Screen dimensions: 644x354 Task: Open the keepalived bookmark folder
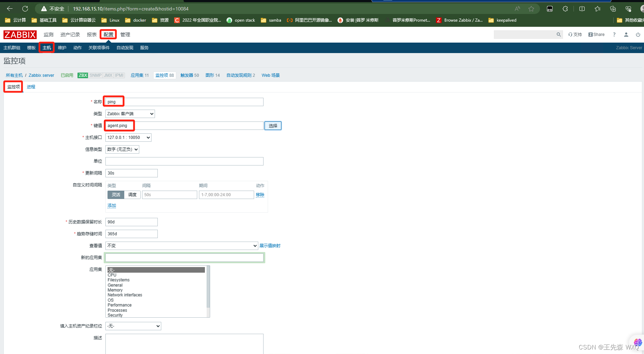coord(502,20)
